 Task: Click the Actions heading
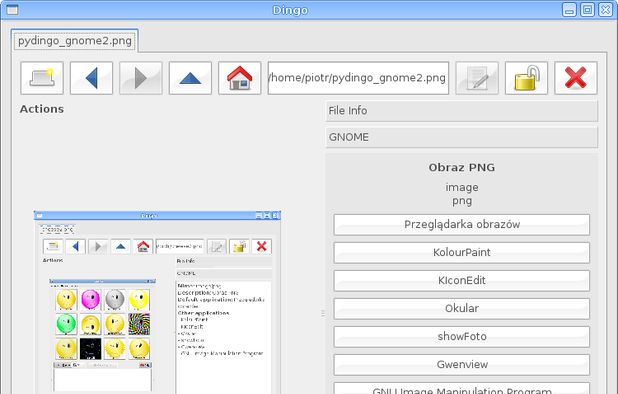pyautogui.click(x=42, y=109)
